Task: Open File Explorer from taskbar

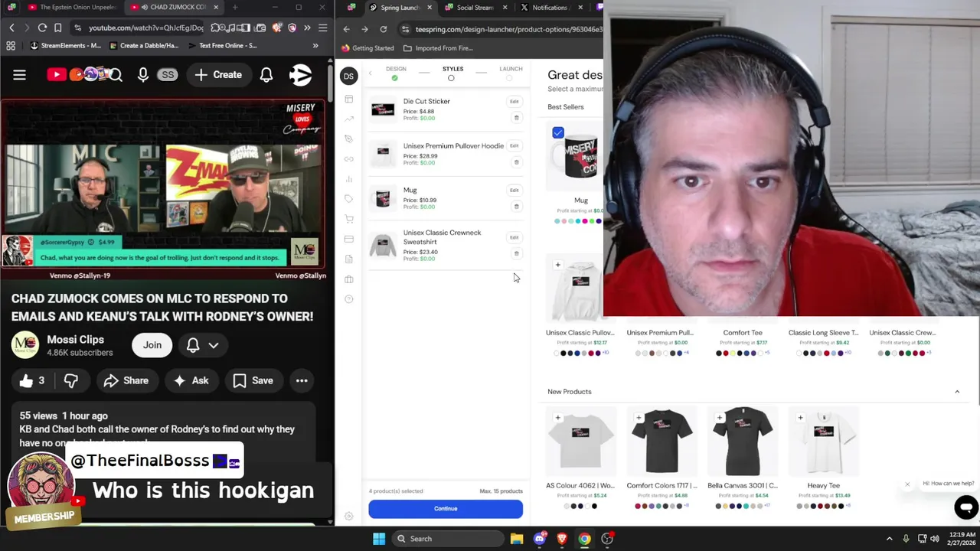Action: [x=517, y=539]
